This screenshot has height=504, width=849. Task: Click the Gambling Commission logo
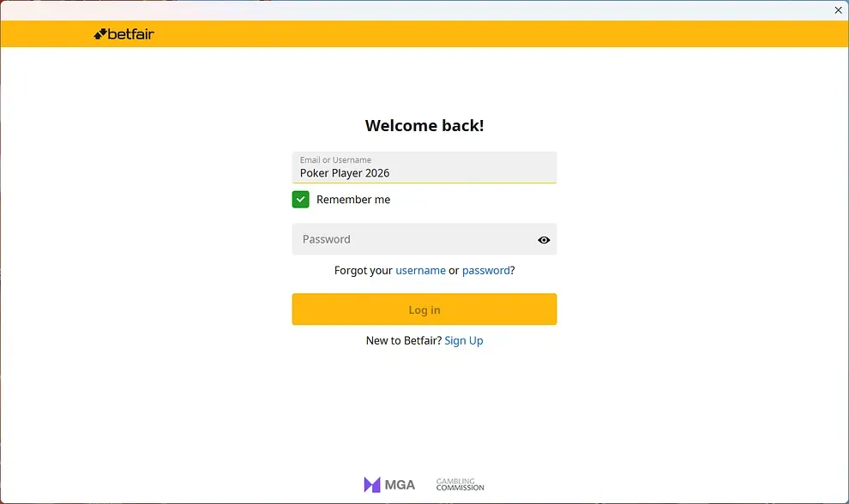pos(461,484)
